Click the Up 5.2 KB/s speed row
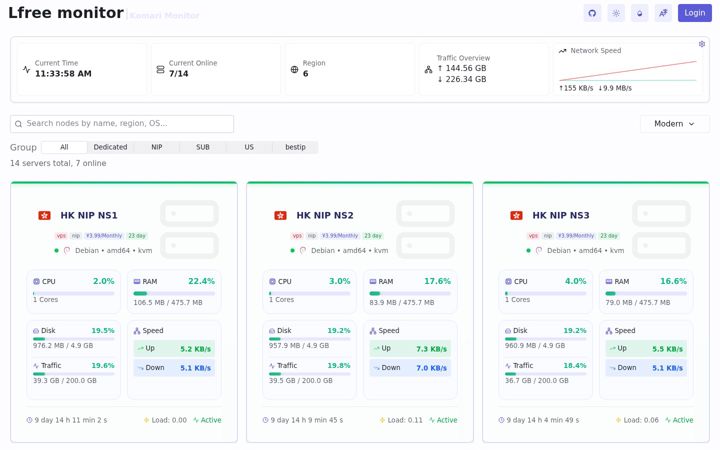This screenshot has height=450, width=720. 174,349
